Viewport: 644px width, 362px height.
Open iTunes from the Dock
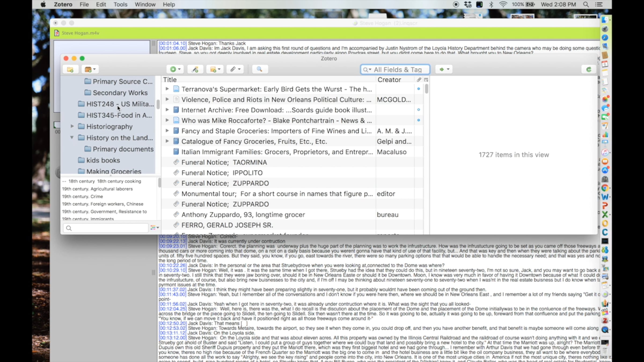(605, 153)
